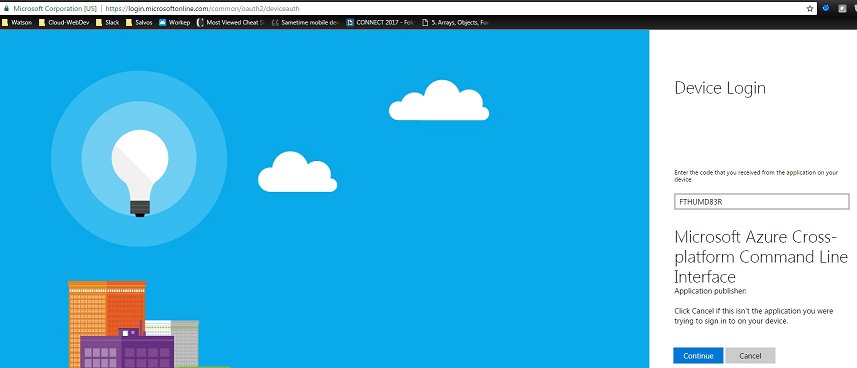Viewport: 857px width, 368px height.
Task: Click the Cancel button
Action: pyautogui.click(x=750, y=356)
